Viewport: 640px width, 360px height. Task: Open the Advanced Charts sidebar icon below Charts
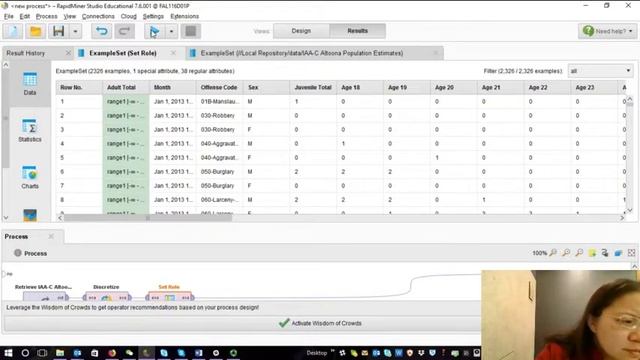click(30, 215)
